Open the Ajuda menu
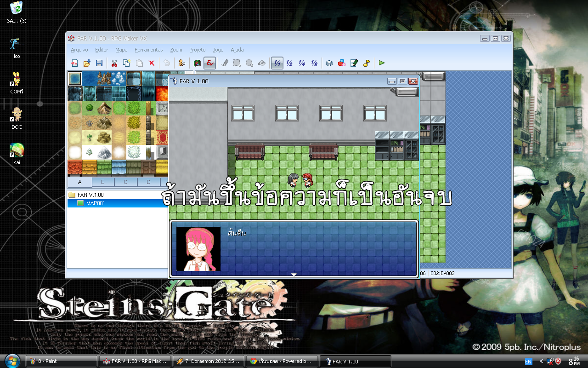This screenshot has height=368, width=588. click(237, 50)
